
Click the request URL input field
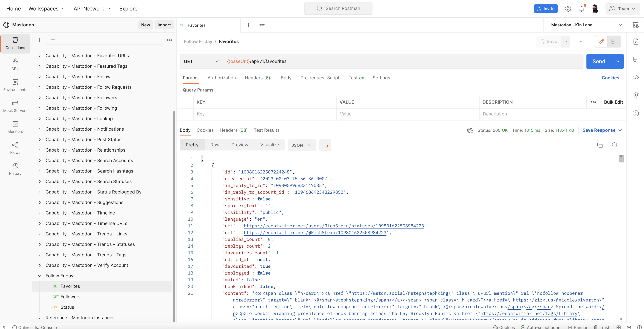[403, 61]
